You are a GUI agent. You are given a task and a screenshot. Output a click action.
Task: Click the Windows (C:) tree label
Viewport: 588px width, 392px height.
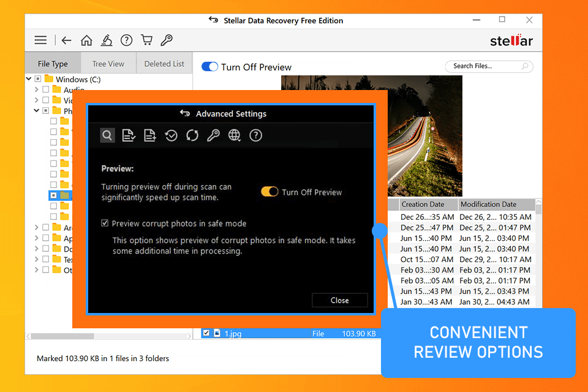coord(78,79)
